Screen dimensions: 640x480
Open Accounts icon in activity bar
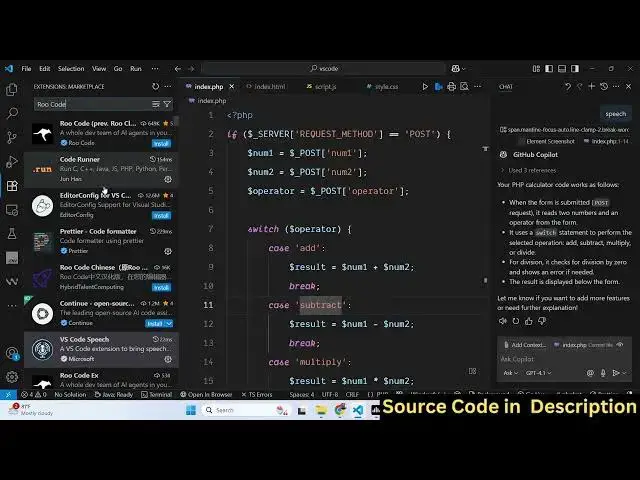tap(12, 353)
